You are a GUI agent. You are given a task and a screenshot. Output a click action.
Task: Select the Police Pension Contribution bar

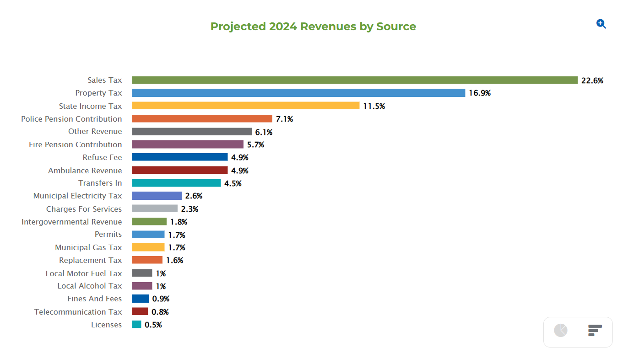[202, 119]
